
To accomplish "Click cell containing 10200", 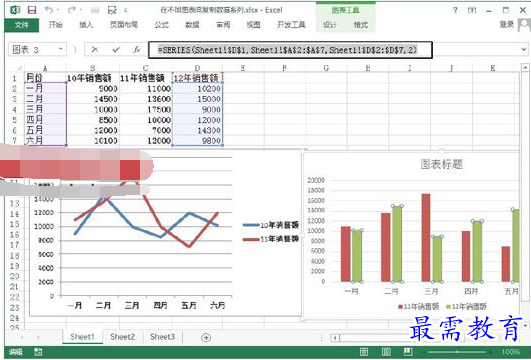I will pos(197,89).
